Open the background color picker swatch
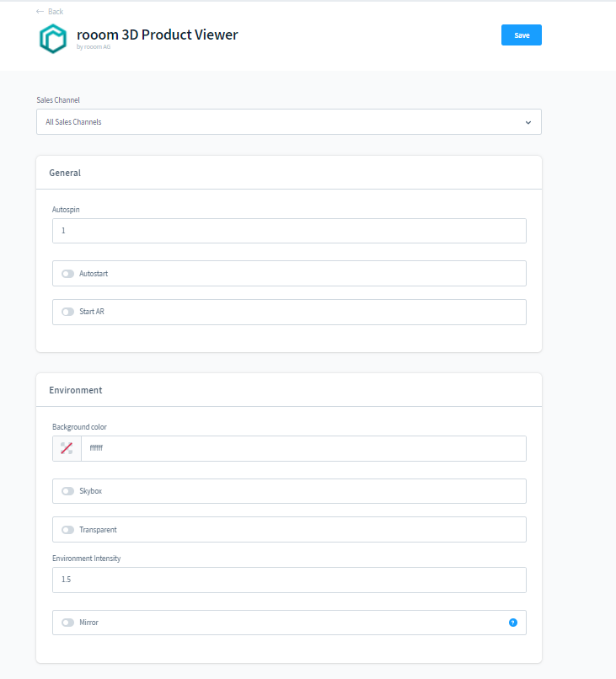 coord(67,448)
